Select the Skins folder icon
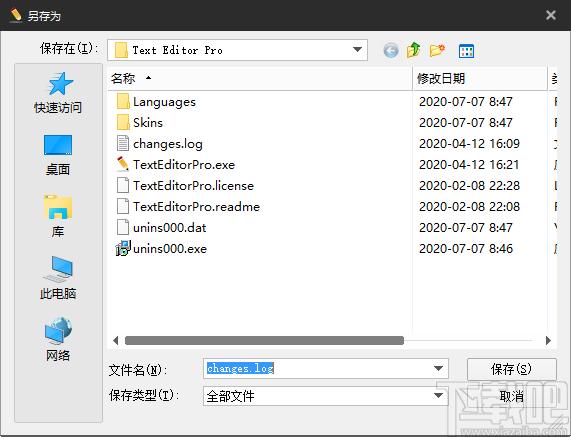Image resolution: width=571 pixels, height=437 pixels. (x=123, y=122)
